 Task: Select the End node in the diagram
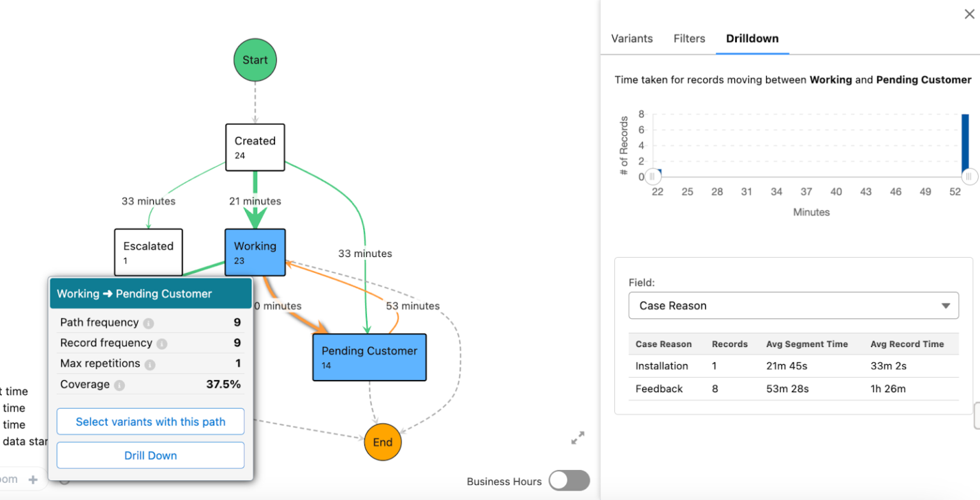[x=383, y=442]
